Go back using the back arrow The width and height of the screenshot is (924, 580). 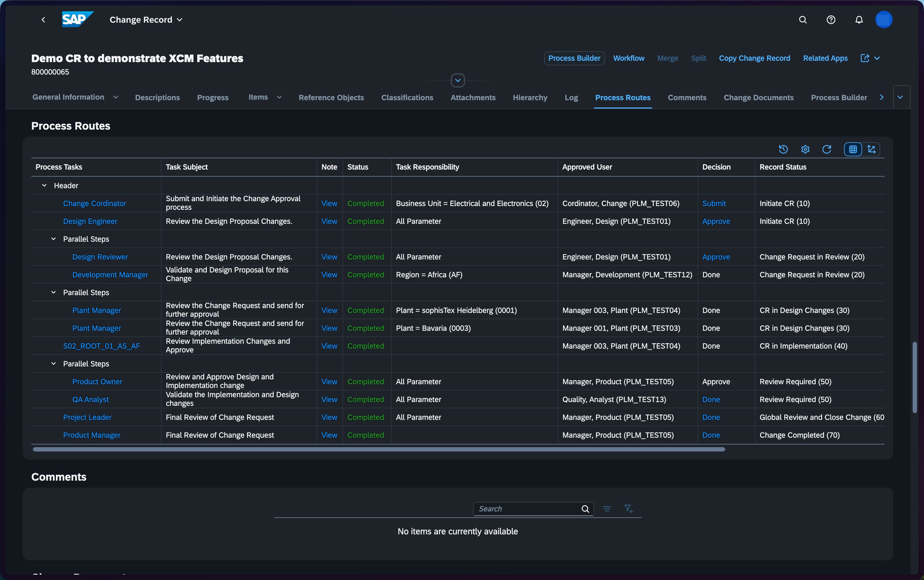[x=43, y=19]
